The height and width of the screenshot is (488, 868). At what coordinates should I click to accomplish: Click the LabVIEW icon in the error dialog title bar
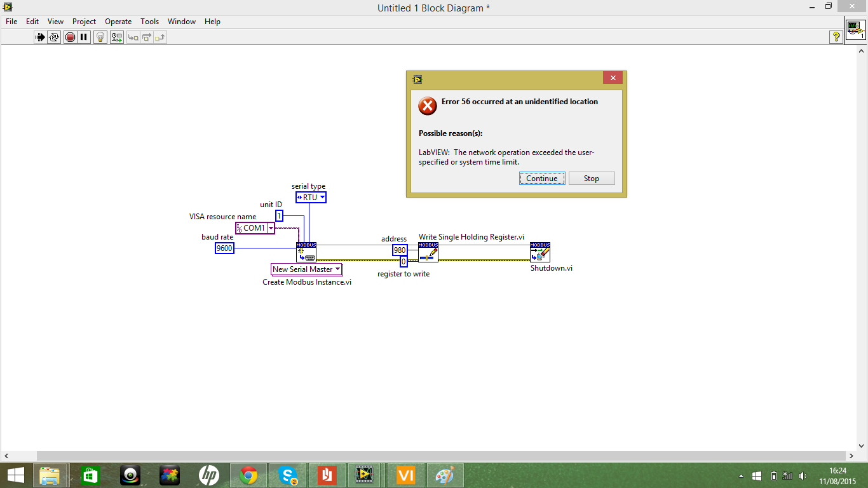pos(417,79)
